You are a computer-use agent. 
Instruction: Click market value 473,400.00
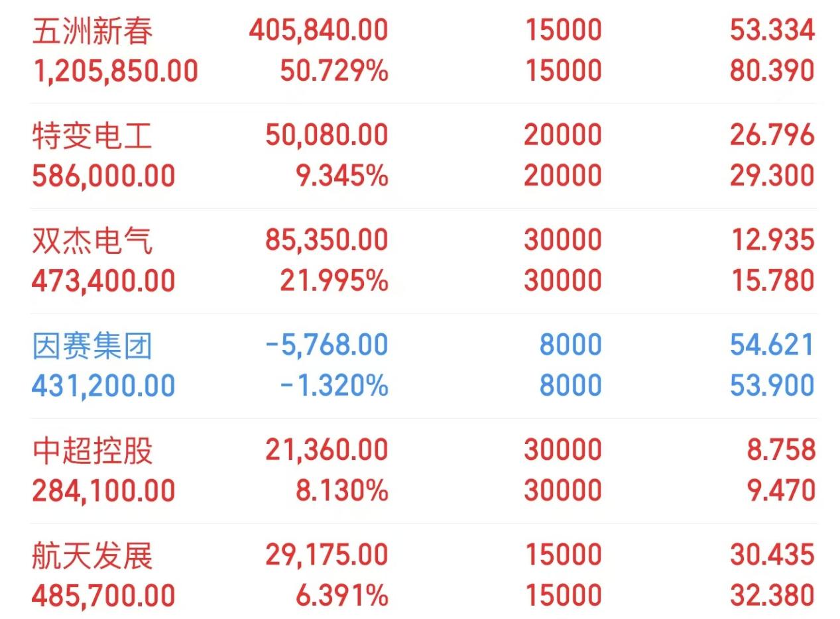point(103,281)
